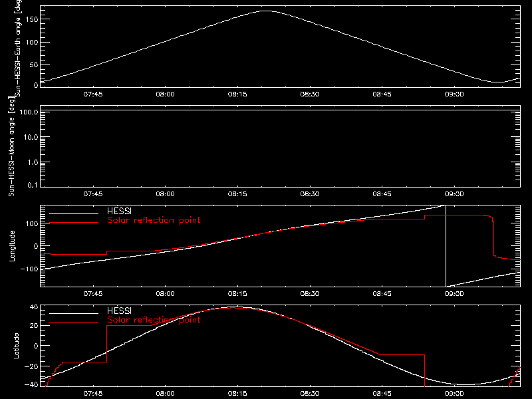Click white HESSI legend line in Longitude plot
Image resolution: width=532 pixels, height=399 pixels.
[74, 213]
